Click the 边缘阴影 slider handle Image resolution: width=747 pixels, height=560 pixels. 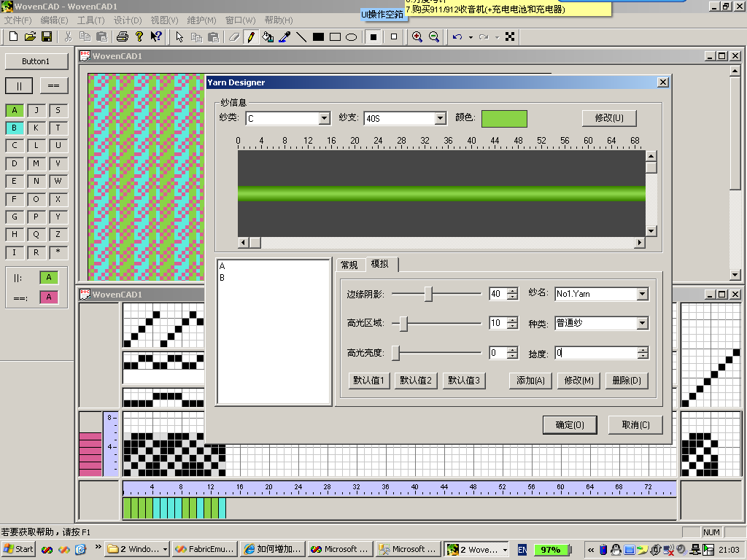coord(428,294)
